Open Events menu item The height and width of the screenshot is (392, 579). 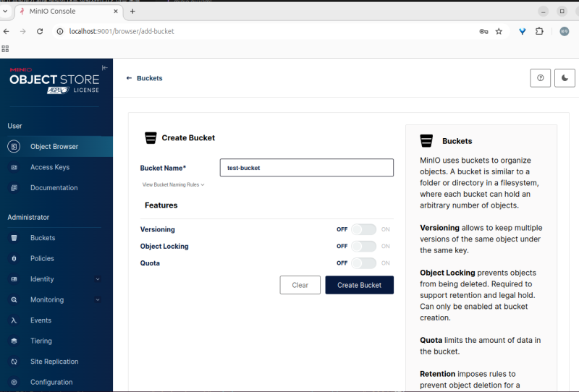[56, 320]
